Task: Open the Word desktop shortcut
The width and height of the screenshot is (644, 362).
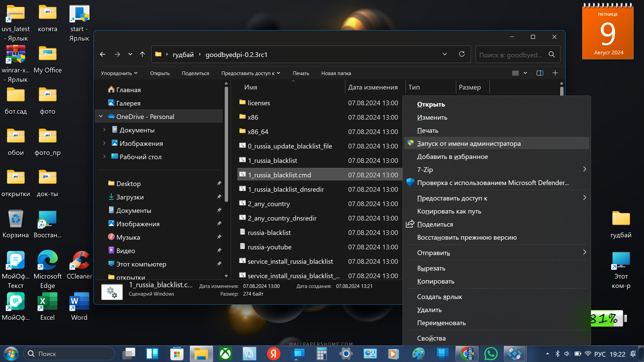Action: click(79, 306)
